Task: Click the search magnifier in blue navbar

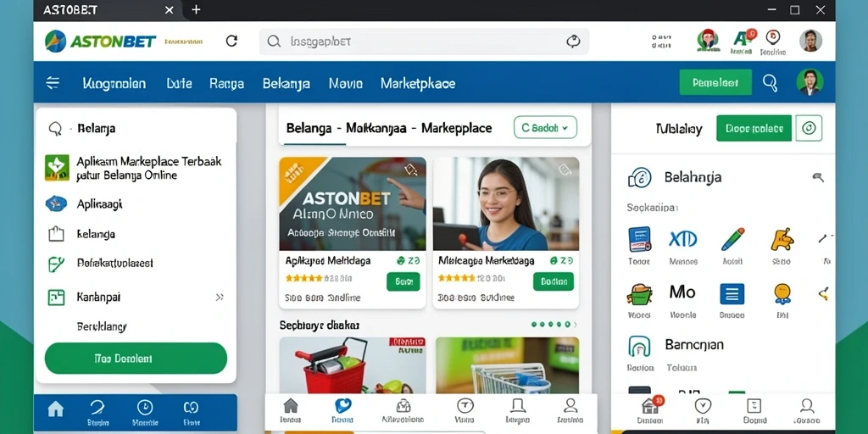Action: click(770, 82)
